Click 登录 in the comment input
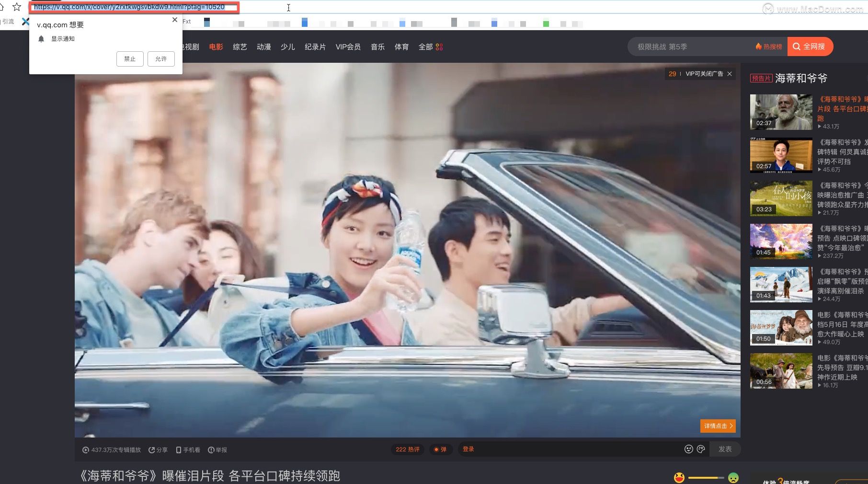The height and width of the screenshot is (484, 868). (468, 449)
